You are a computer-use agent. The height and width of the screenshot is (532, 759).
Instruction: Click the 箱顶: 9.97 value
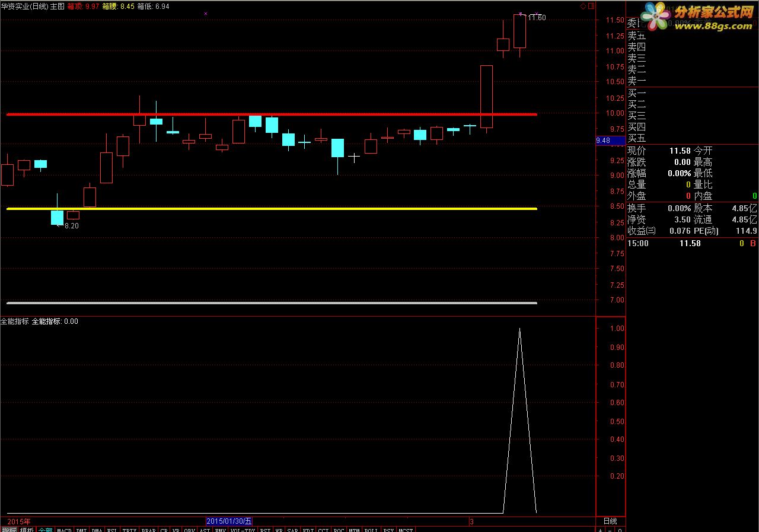click(x=83, y=6)
